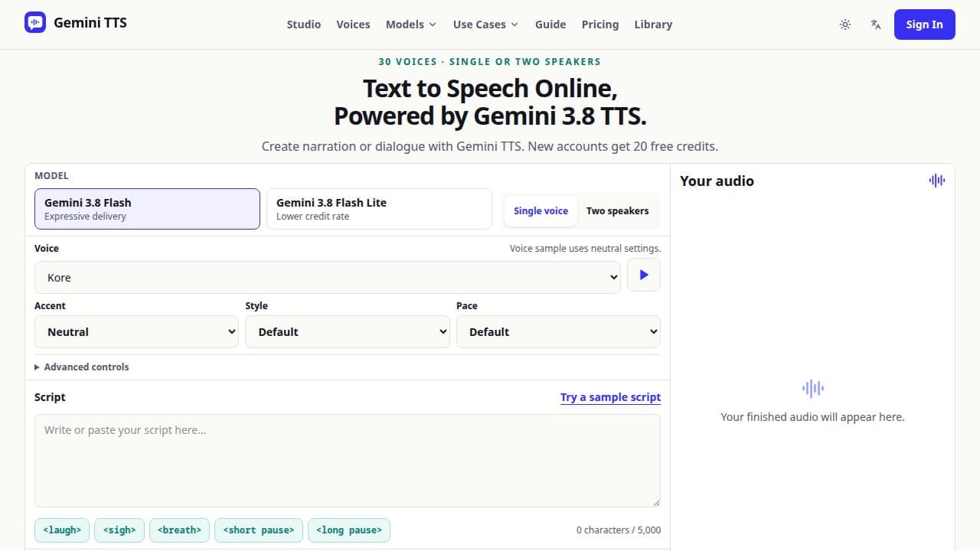Click the text Voice sample uses neutral settings.
980x551 pixels.
[x=585, y=249]
